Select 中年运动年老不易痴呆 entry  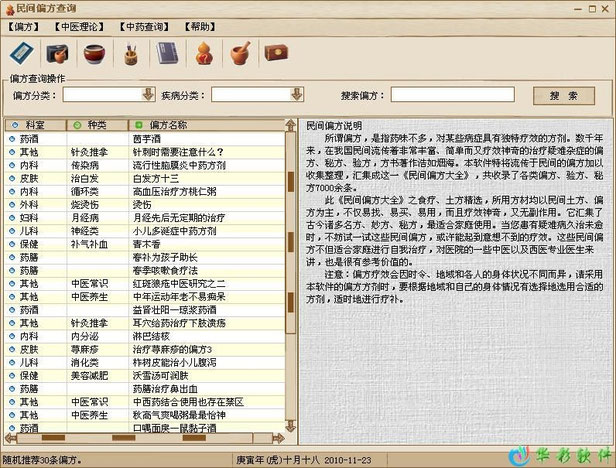coord(145,297)
